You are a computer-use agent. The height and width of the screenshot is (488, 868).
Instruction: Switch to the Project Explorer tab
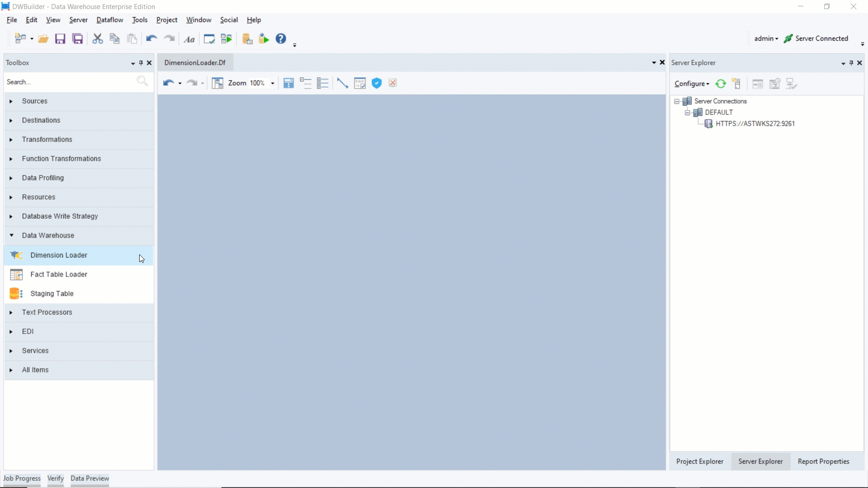pos(699,461)
